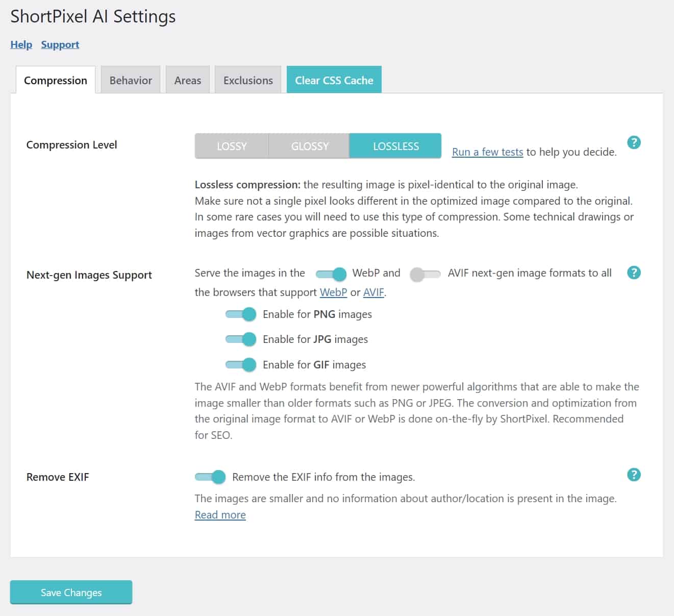Select LOSSY compression level
This screenshot has height=616, width=674.
[x=232, y=146]
